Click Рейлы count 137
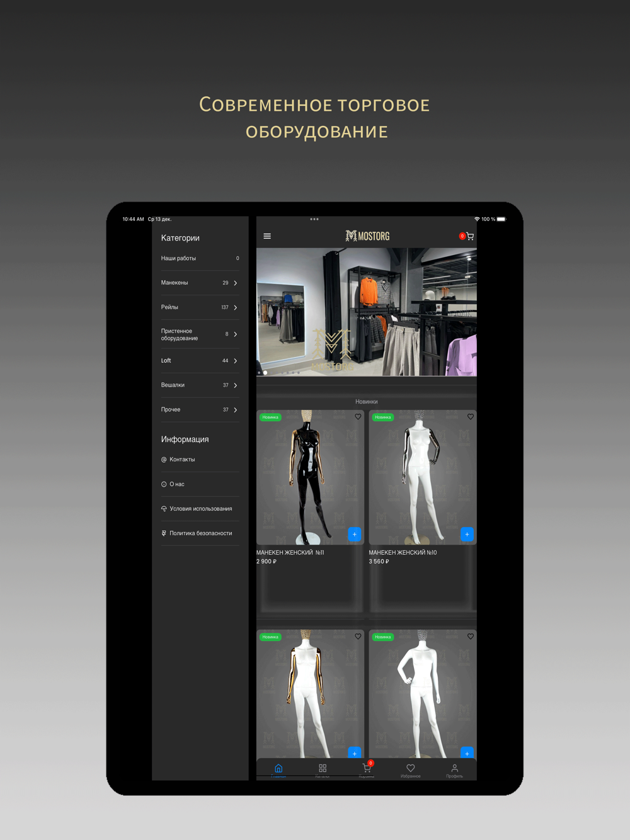Screen dimensions: 630x840 pyautogui.click(x=225, y=308)
